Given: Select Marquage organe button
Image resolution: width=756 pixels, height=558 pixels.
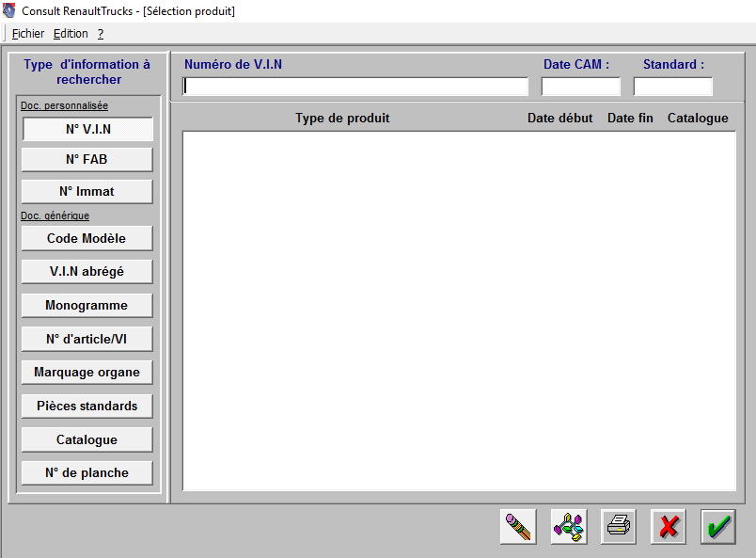Looking at the screenshot, I should (x=87, y=373).
